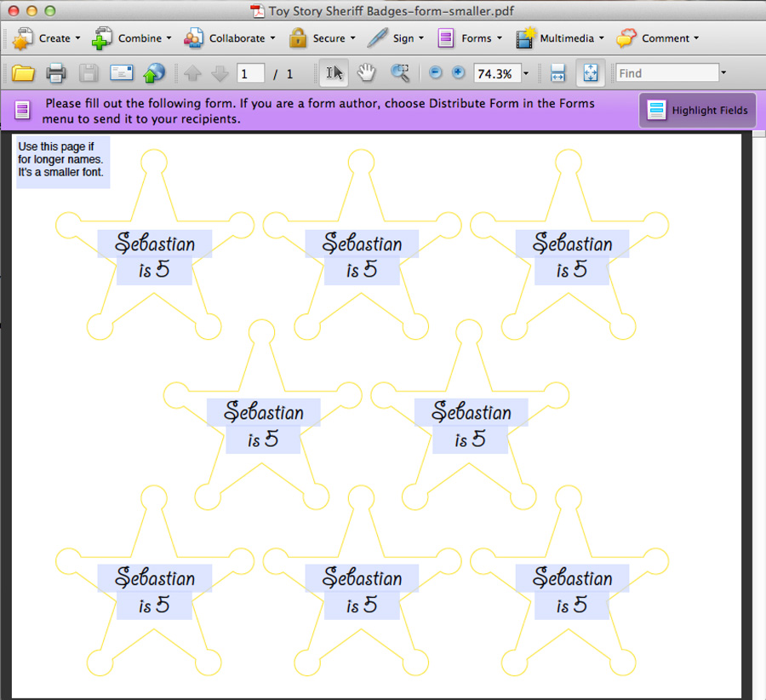This screenshot has height=700, width=766.
Task: Expand the Find options dropdown arrow
Action: 723,73
